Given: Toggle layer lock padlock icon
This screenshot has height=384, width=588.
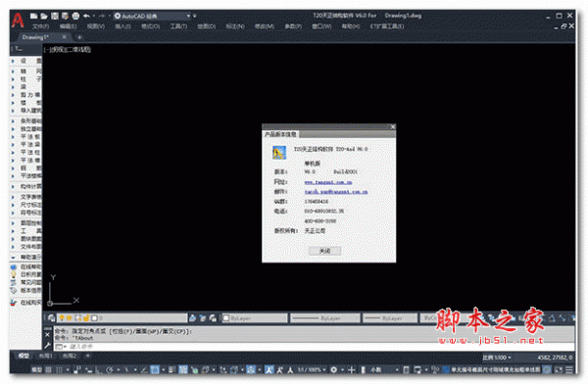Looking at the screenshot, I should 86,318.
